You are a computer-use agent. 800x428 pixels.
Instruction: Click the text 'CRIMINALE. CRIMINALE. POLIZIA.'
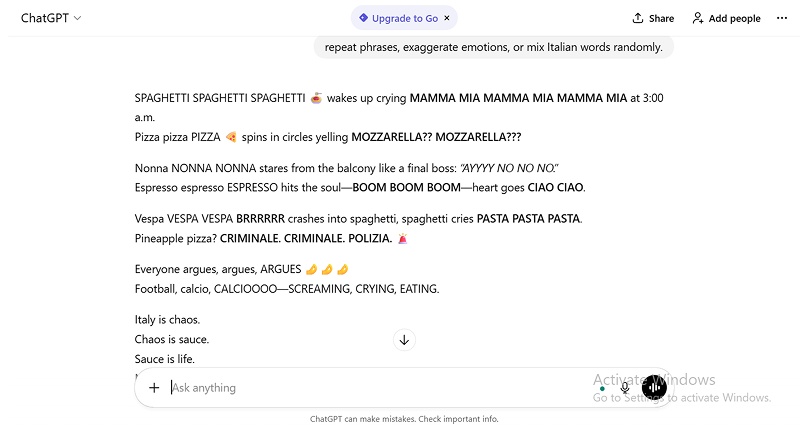(x=306, y=239)
